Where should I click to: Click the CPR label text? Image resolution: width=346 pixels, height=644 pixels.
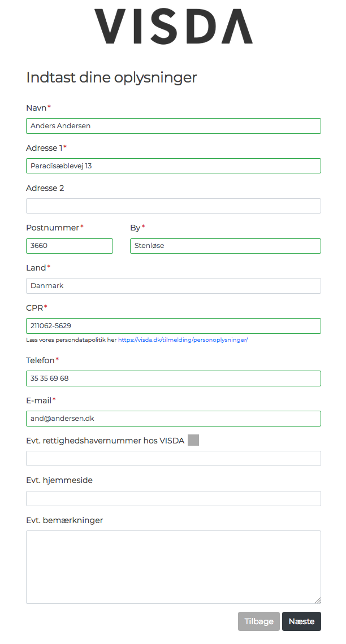pyautogui.click(x=34, y=308)
